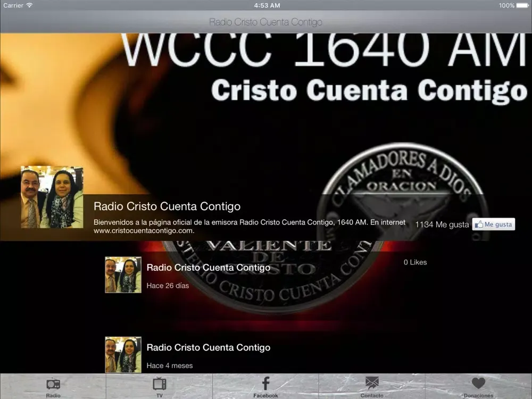
Task: Click the Me gusta like button
Action: [x=493, y=225]
